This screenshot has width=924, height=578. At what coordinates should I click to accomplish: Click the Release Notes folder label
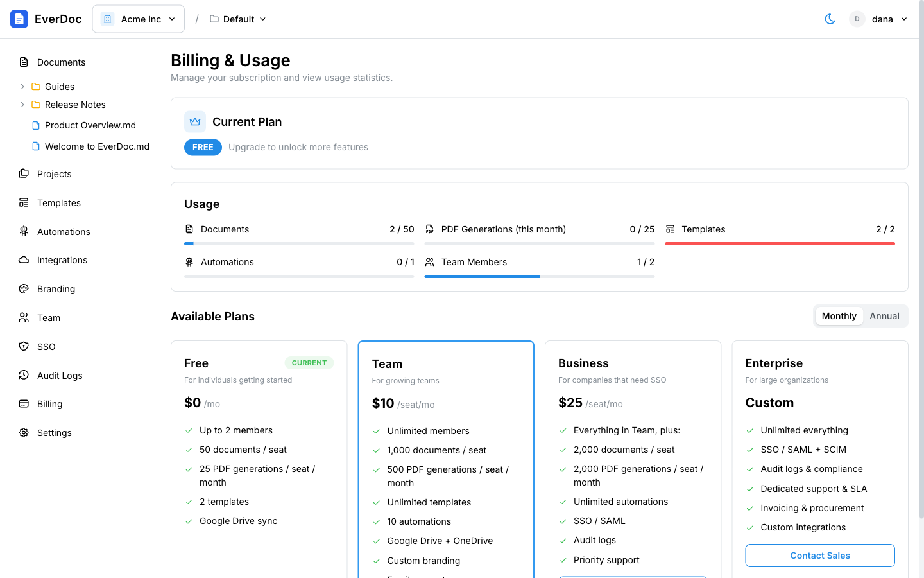(x=75, y=105)
